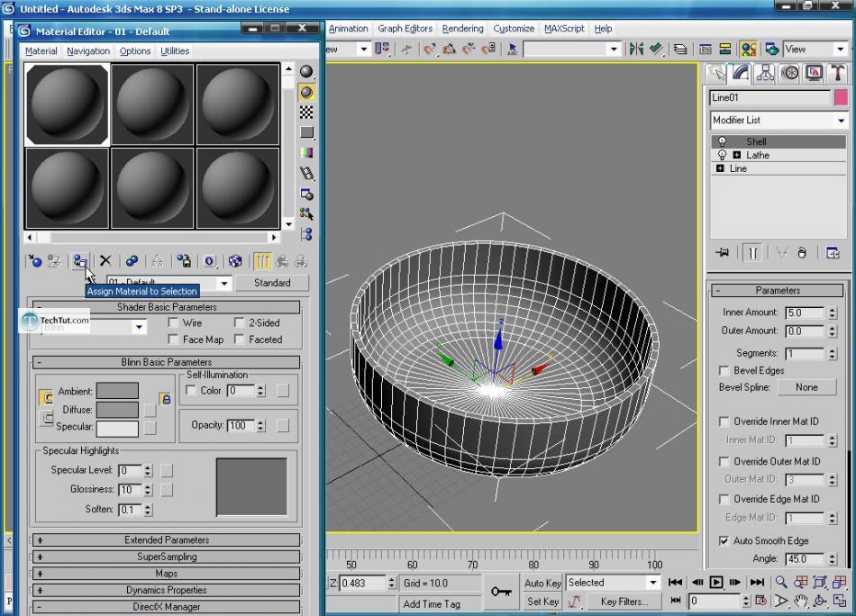The width and height of the screenshot is (856, 616).
Task: Open the Rendering menu
Action: click(462, 29)
